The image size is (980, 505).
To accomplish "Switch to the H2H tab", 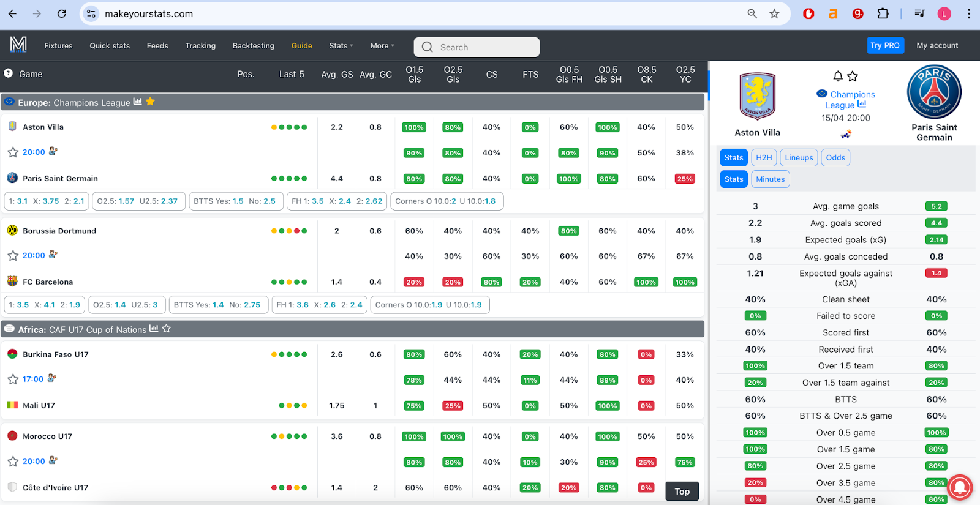I will pyautogui.click(x=764, y=157).
